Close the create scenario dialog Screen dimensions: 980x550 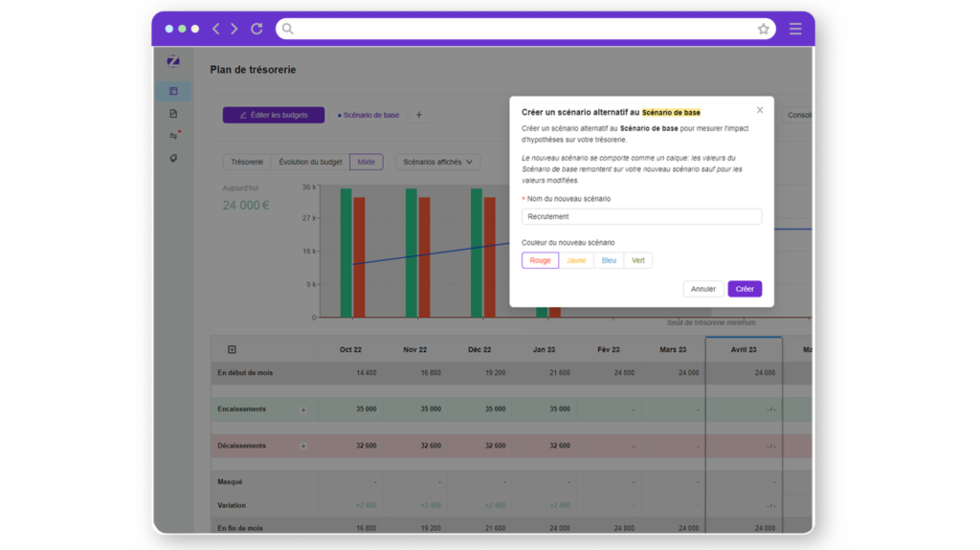point(759,110)
